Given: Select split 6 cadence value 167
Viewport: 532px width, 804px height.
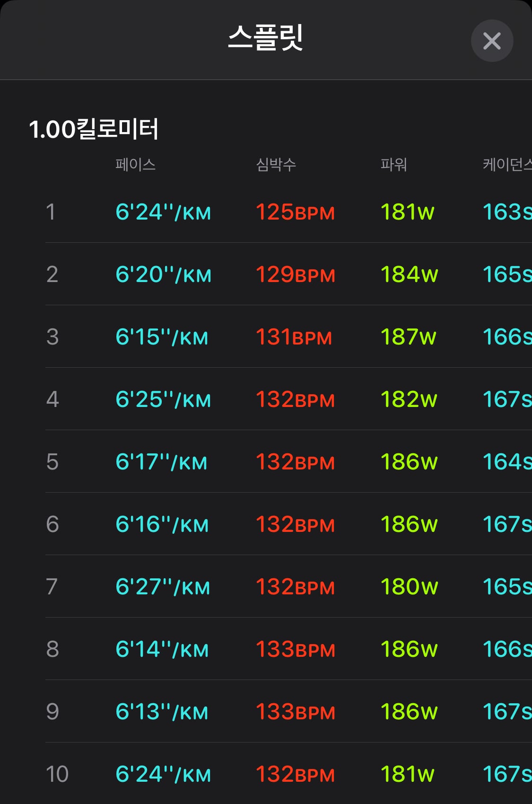Looking at the screenshot, I should point(507,524).
